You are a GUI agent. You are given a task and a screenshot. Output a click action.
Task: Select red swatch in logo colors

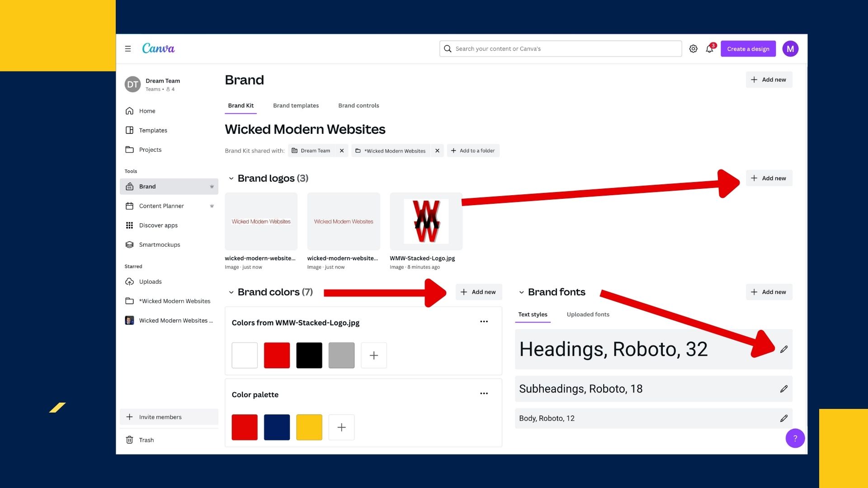[277, 355]
